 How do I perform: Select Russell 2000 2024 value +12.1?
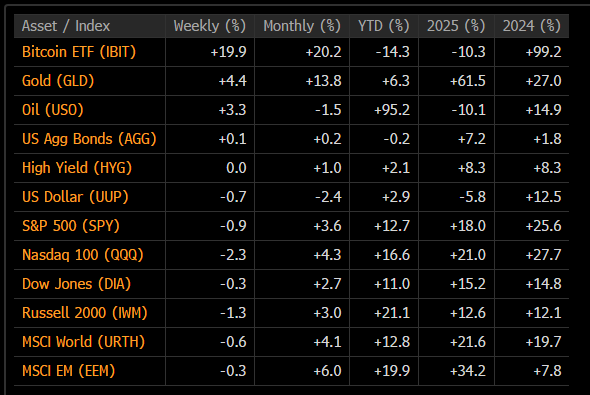[543, 313]
